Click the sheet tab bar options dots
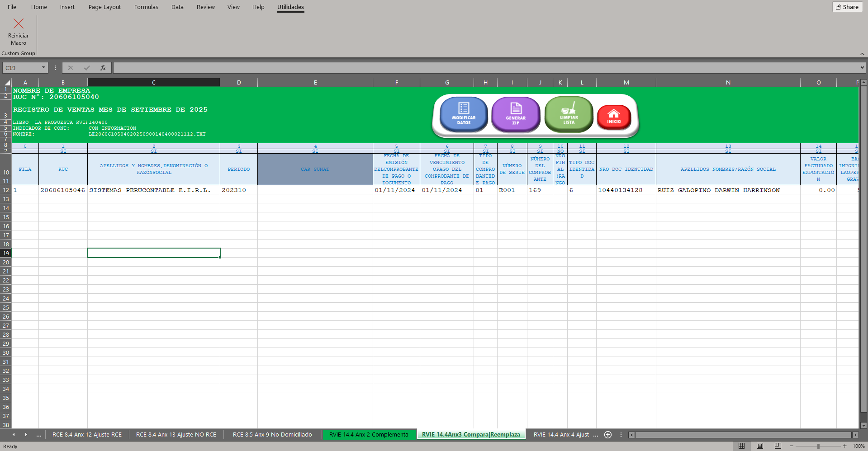This screenshot has height=451, width=868. coord(621,435)
